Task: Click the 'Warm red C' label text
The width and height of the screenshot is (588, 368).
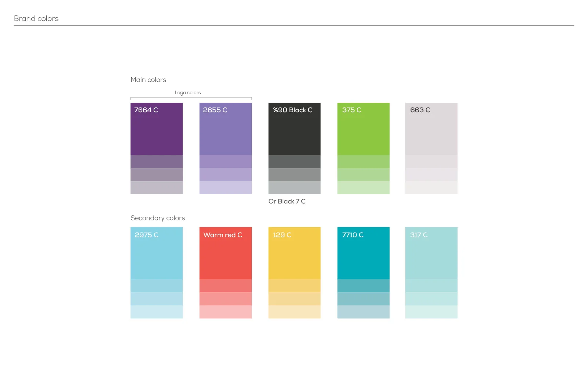Action: [223, 235]
